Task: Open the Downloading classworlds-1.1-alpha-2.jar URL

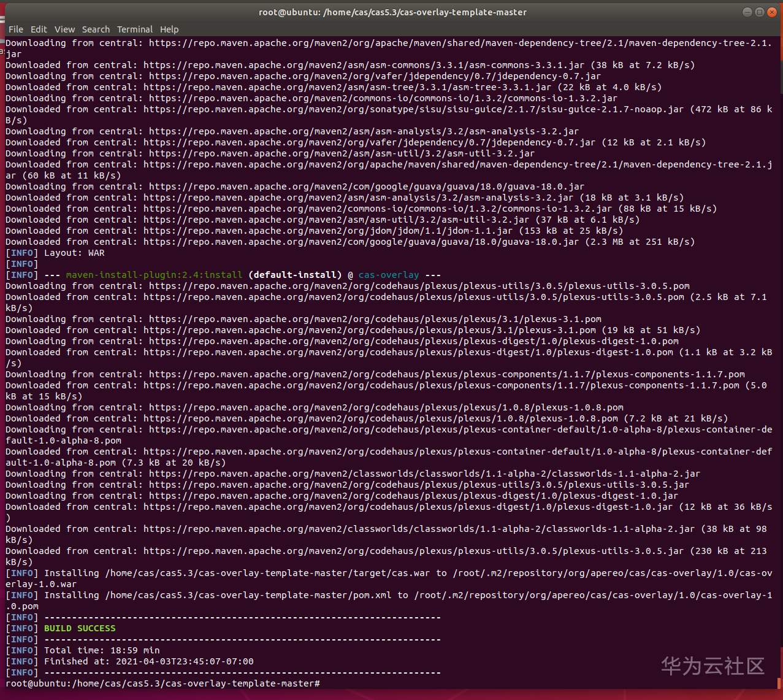Action: pos(425,474)
